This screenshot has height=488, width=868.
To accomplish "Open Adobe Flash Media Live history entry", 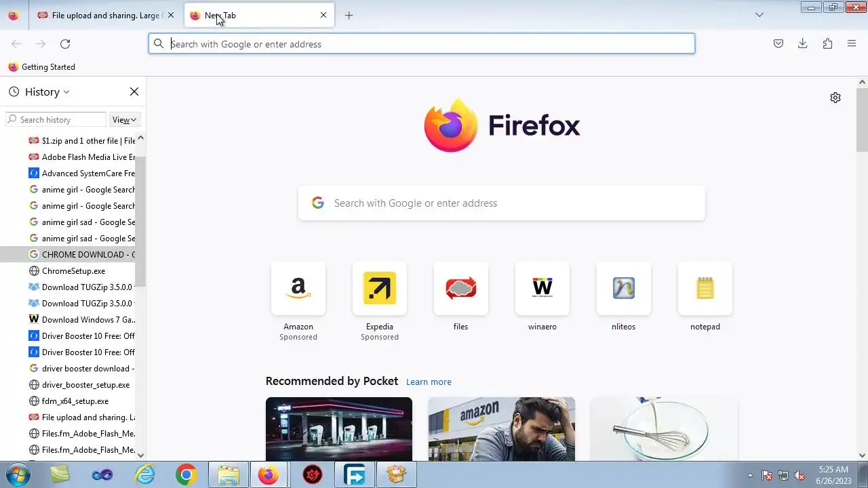I will [x=81, y=157].
